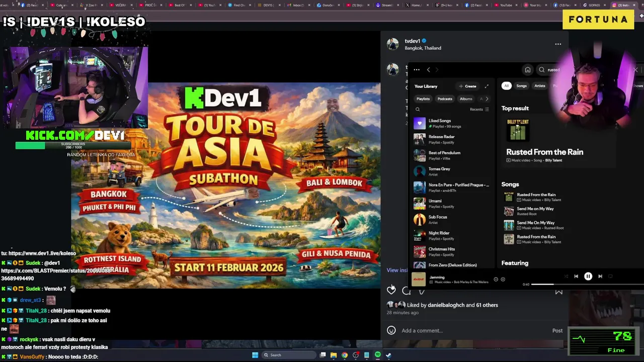
Task: Expand Your Library to full view
Action: coord(487,86)
